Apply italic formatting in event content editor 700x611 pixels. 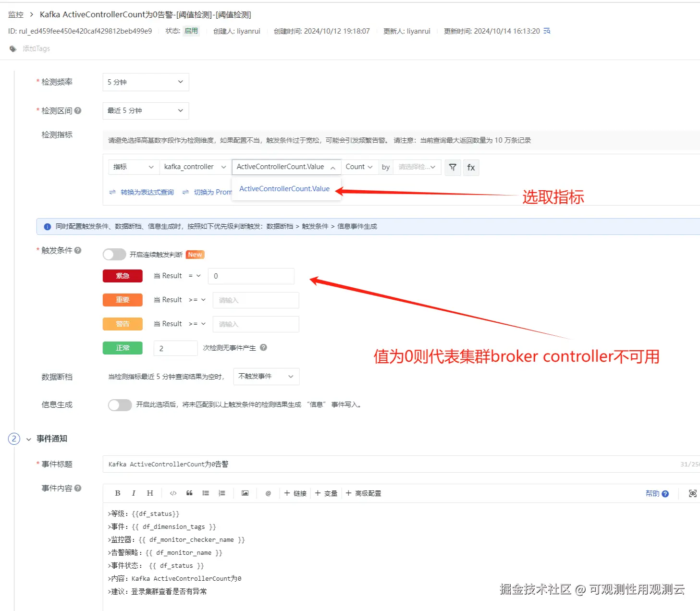134,493
